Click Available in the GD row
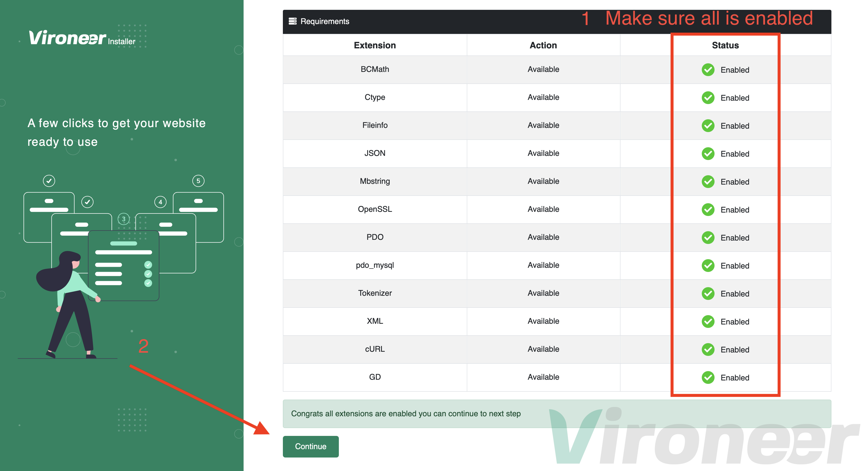Image resolution: width=868 pixels, height=471 pixels. point(543,377)
